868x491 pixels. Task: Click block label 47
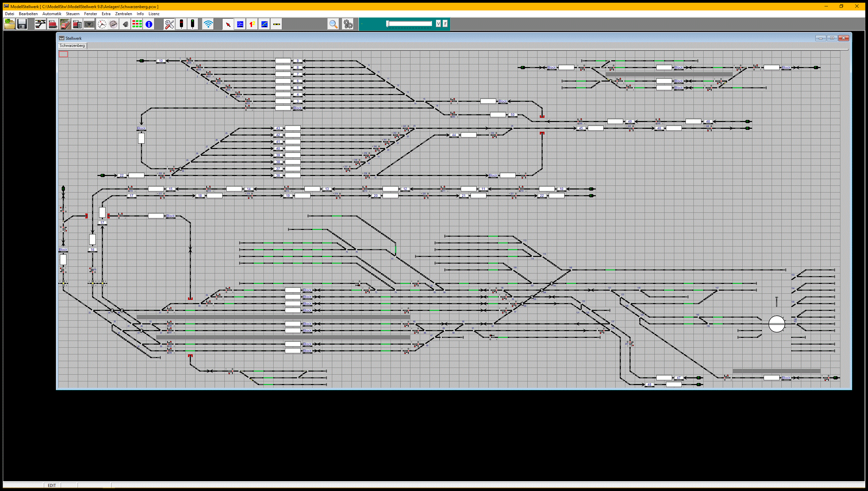(679, 378)
